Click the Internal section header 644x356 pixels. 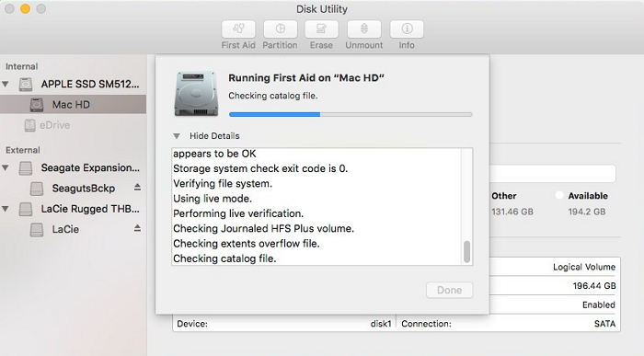(x=21, y=66)
